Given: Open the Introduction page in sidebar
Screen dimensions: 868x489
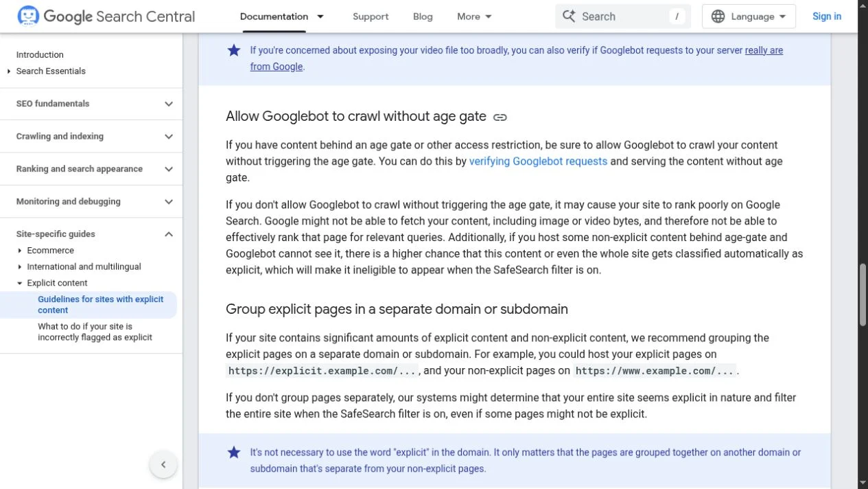Looking at the screenshot, I should click(40, 55).
